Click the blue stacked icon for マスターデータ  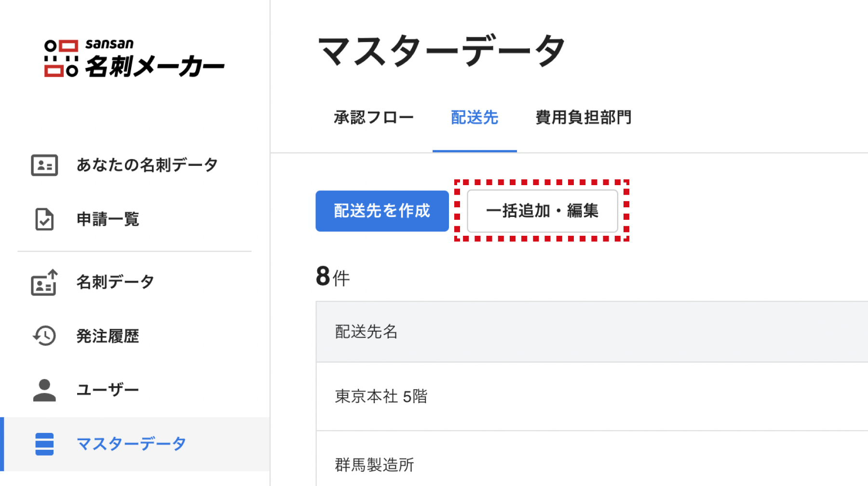click(x=44, y=444)
